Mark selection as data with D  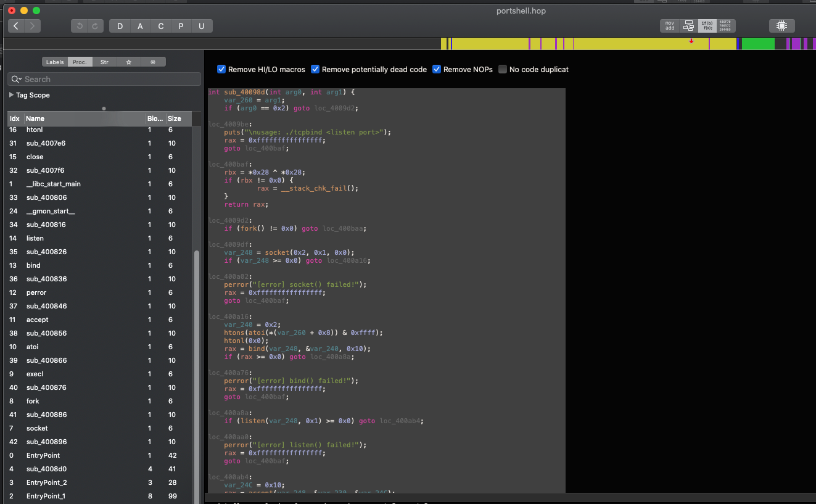120,26
